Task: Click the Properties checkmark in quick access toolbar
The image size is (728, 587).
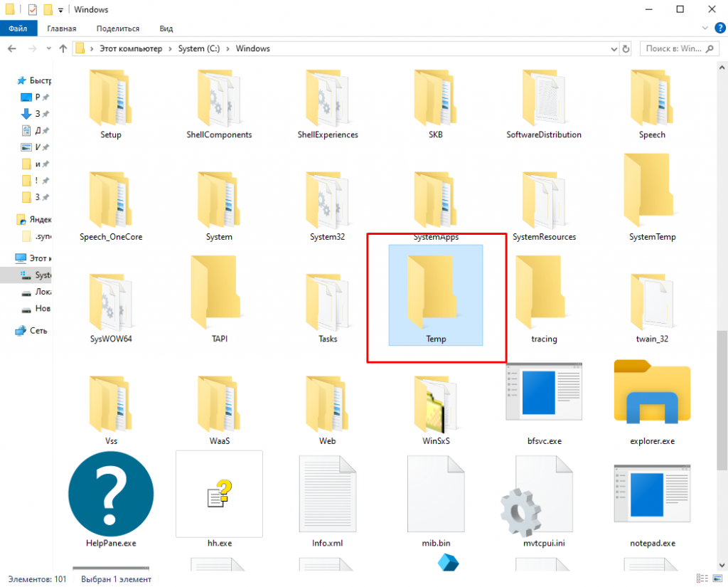Action: (x=32, y=10)
